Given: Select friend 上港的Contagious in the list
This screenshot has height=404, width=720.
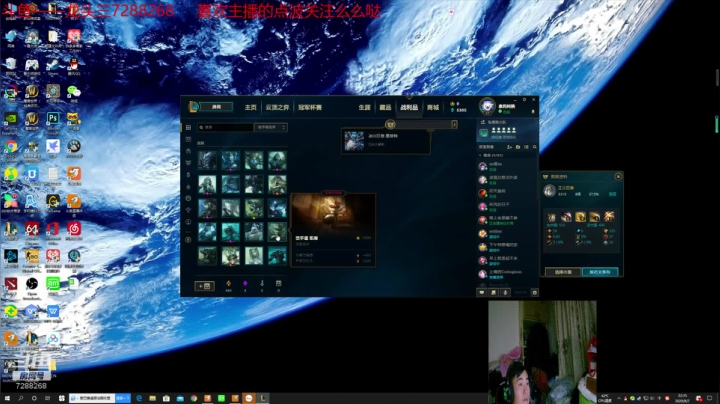Looking at the screenshot, I should [507, 274].
